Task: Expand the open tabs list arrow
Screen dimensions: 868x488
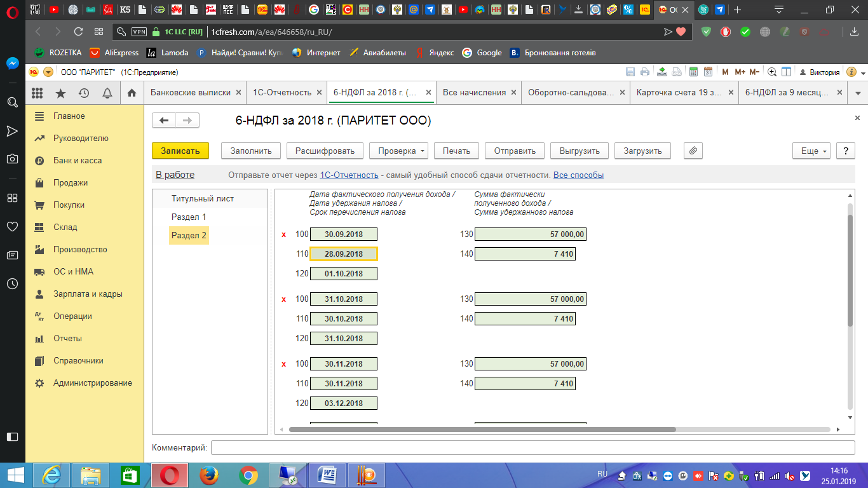Action: pos(858,93)
